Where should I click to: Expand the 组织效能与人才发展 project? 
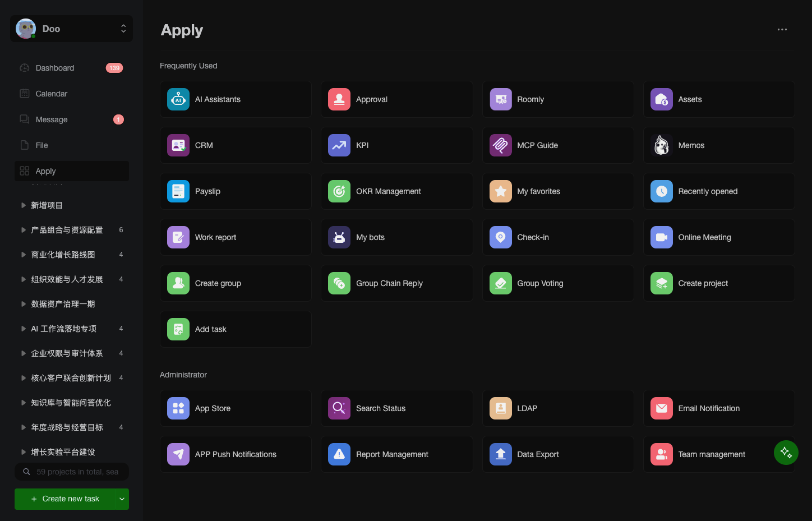click(x=24, y=279)
